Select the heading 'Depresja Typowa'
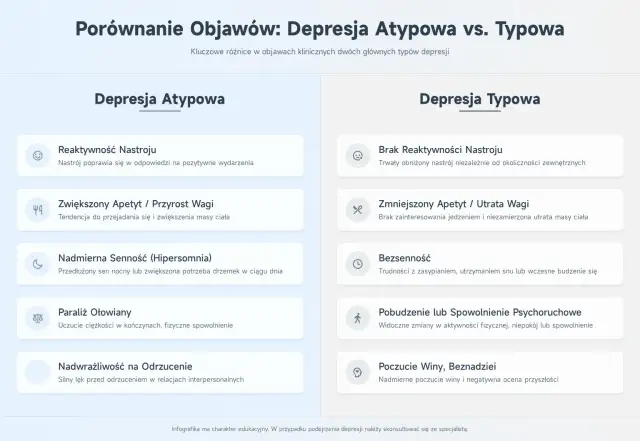The width and height of the screenshot is (640, 441). 480,99
